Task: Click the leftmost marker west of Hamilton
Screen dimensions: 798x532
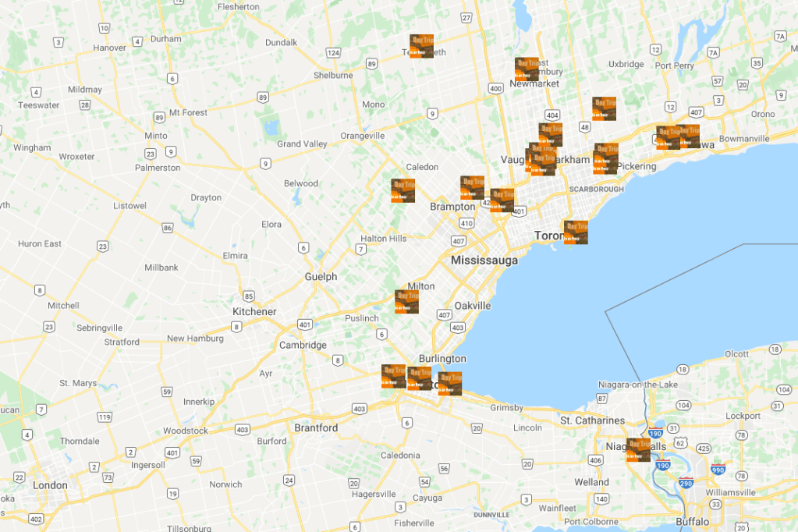Action: (x=393, y=376)
